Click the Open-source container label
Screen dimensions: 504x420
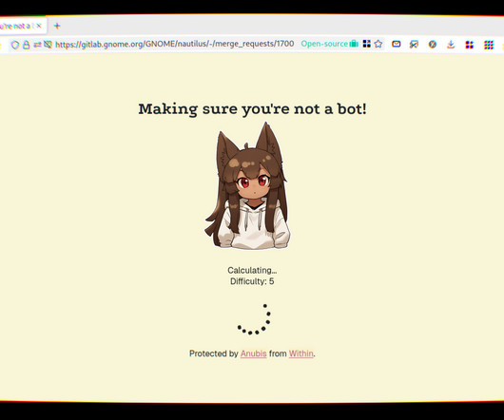point(329,44)
